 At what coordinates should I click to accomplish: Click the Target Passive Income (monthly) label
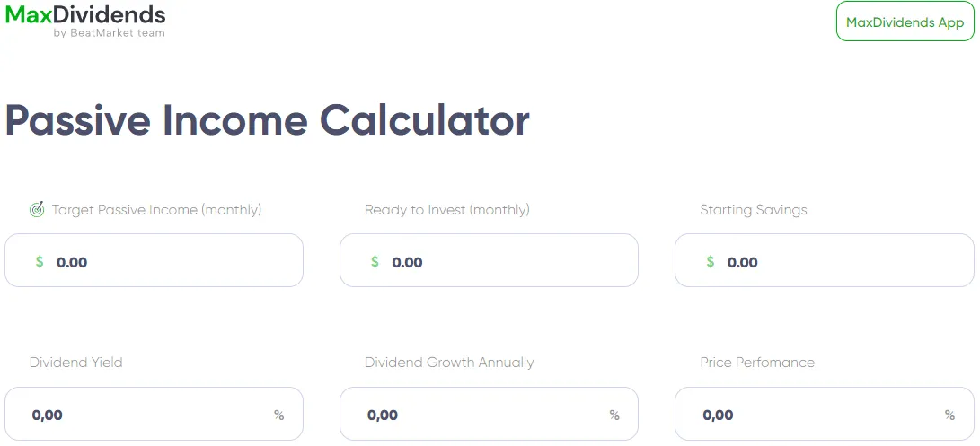coord(156,210)
